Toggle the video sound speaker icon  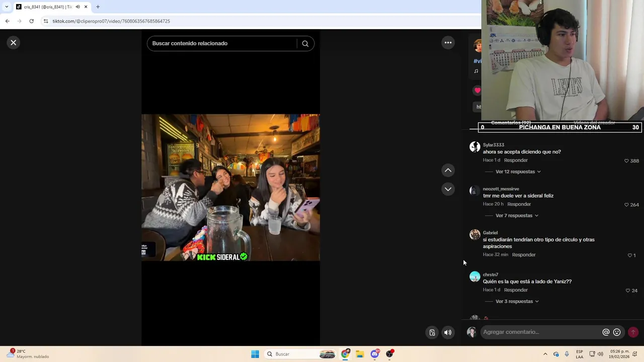[448, 332]
